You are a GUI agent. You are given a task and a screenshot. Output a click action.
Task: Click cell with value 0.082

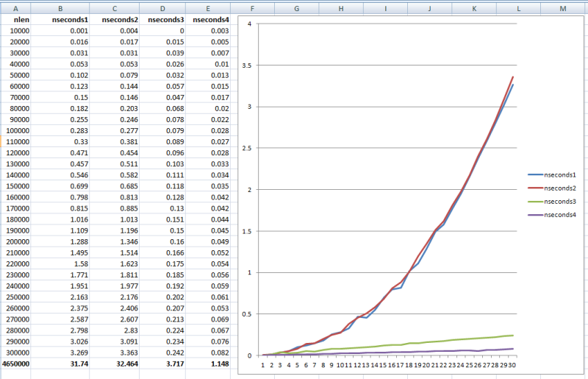point(208,353)
